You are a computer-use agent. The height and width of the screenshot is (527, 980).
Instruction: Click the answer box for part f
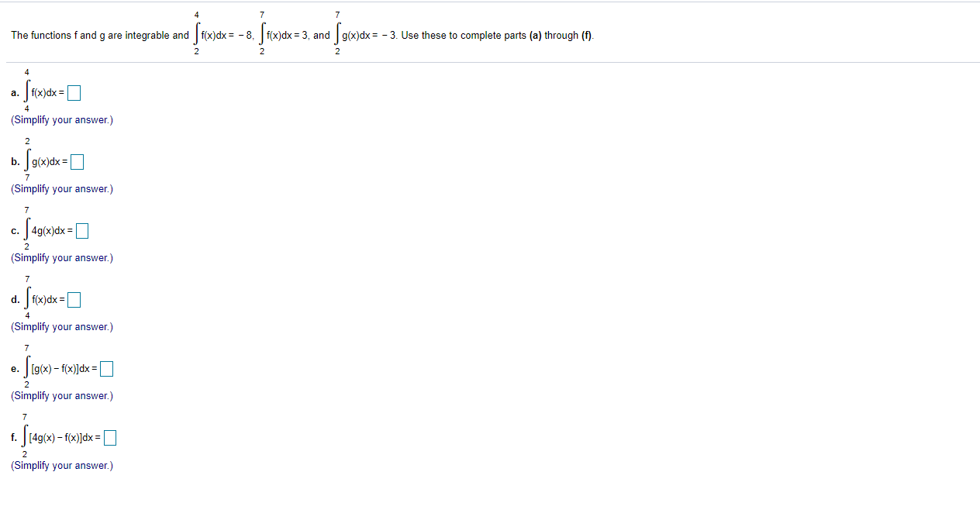pos(109,437)
